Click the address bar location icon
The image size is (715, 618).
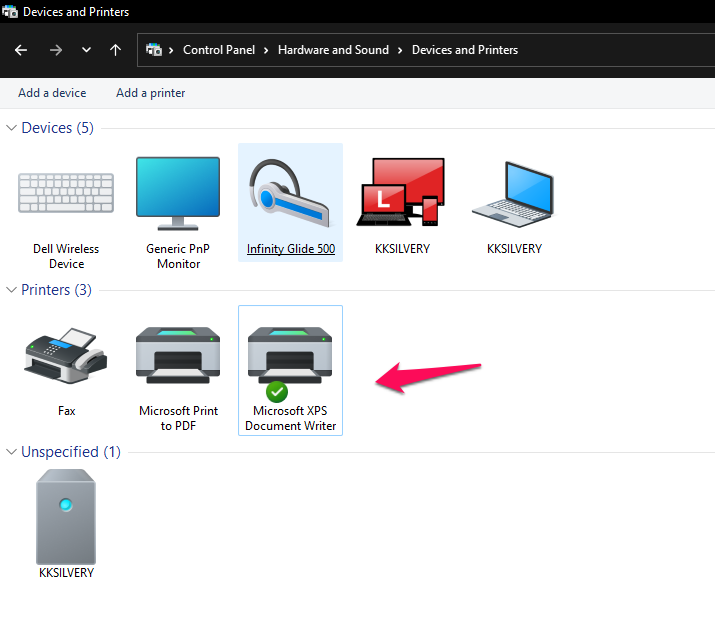pos(154,49)
